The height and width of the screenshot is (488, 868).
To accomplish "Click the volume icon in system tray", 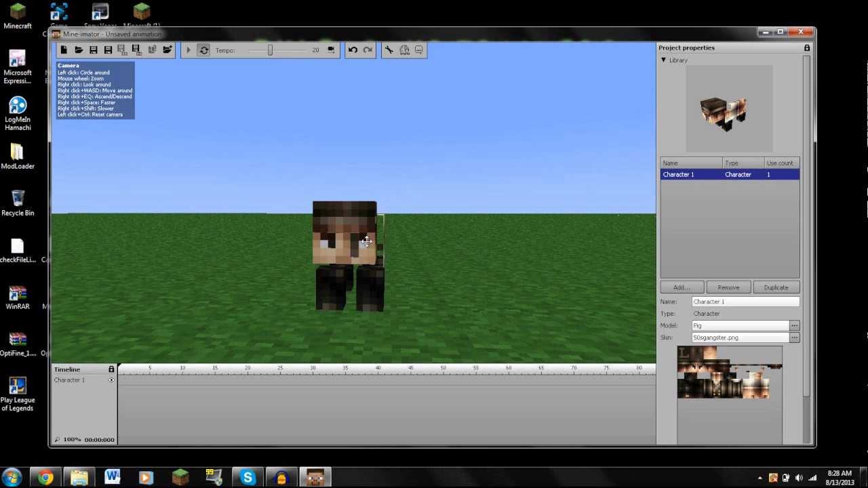I will [x=799, y=478].
